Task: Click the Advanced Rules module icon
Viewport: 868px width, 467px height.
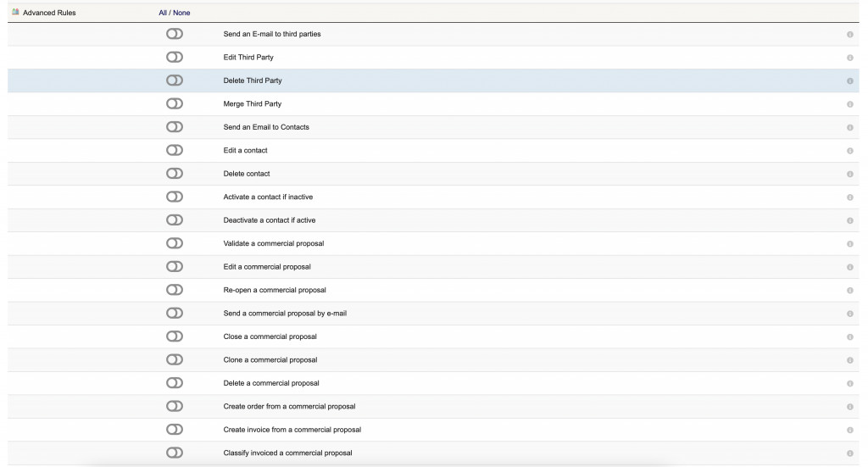Action: point(15,12)
